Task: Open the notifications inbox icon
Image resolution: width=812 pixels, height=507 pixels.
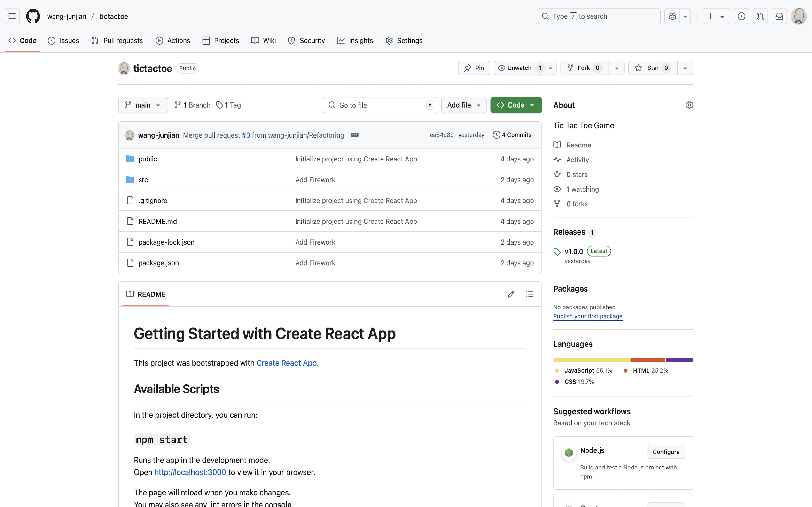Action: 779,16
